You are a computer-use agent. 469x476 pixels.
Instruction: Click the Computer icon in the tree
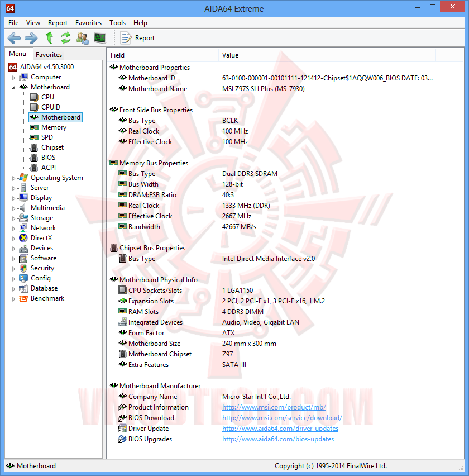(x=23, y=77)
